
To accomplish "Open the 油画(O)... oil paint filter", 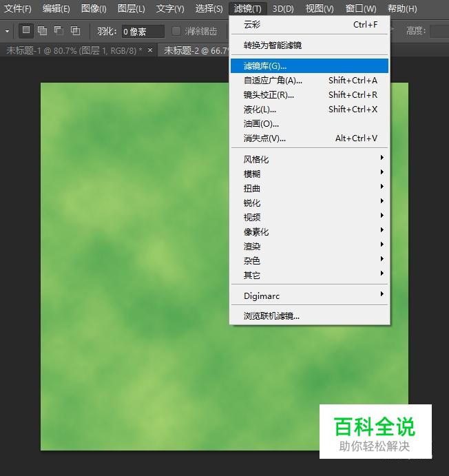I will click(x=309, y=124).
